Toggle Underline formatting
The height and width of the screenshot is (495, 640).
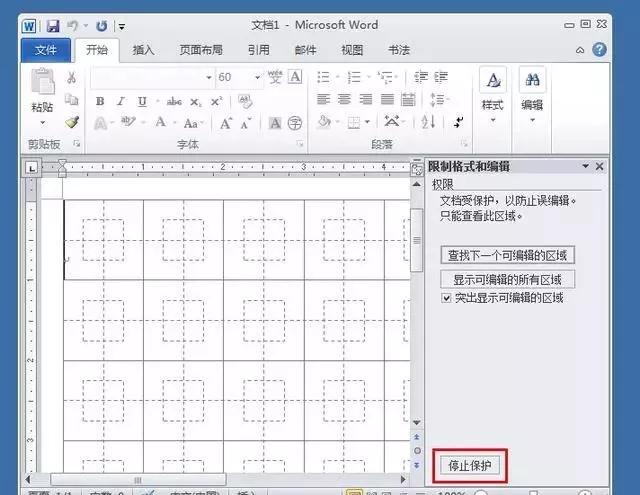[x=142, y=101]
